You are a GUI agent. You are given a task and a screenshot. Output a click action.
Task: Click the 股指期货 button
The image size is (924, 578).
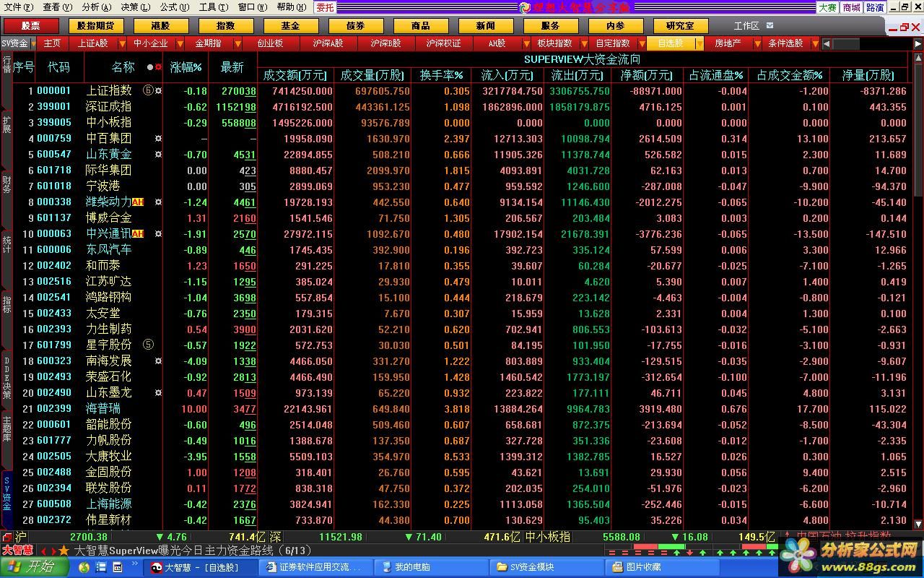pos(95,25)
